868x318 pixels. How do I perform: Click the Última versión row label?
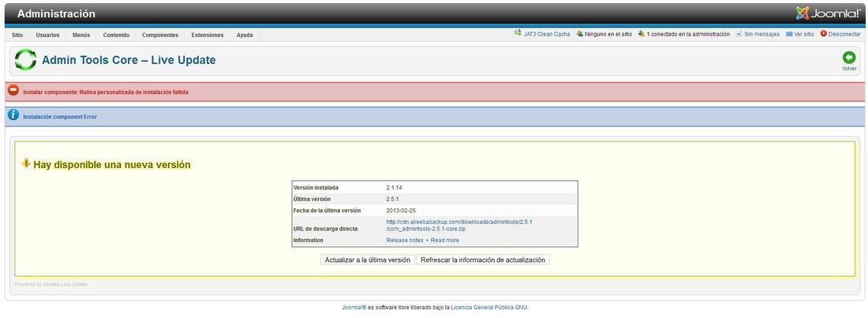click(x=312, y=199)
